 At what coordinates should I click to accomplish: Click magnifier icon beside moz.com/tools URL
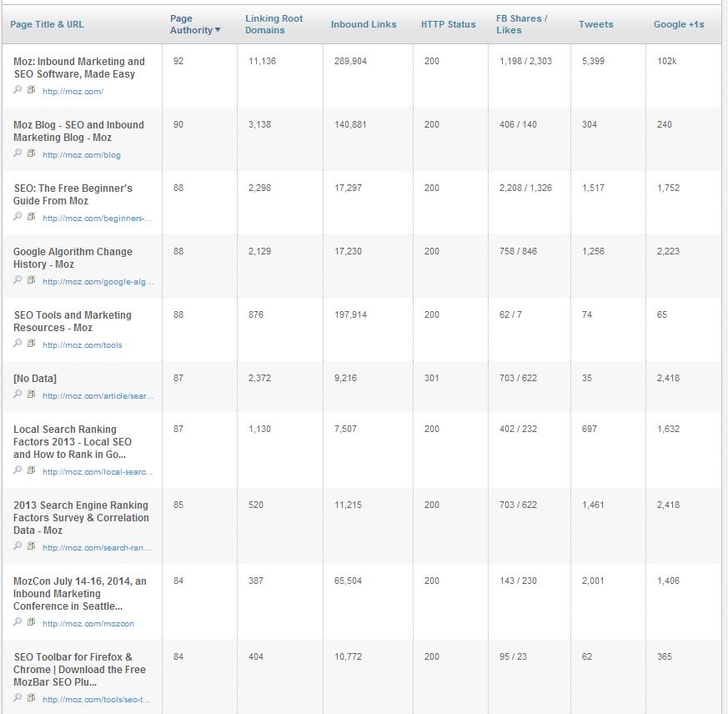click(18, 343)
